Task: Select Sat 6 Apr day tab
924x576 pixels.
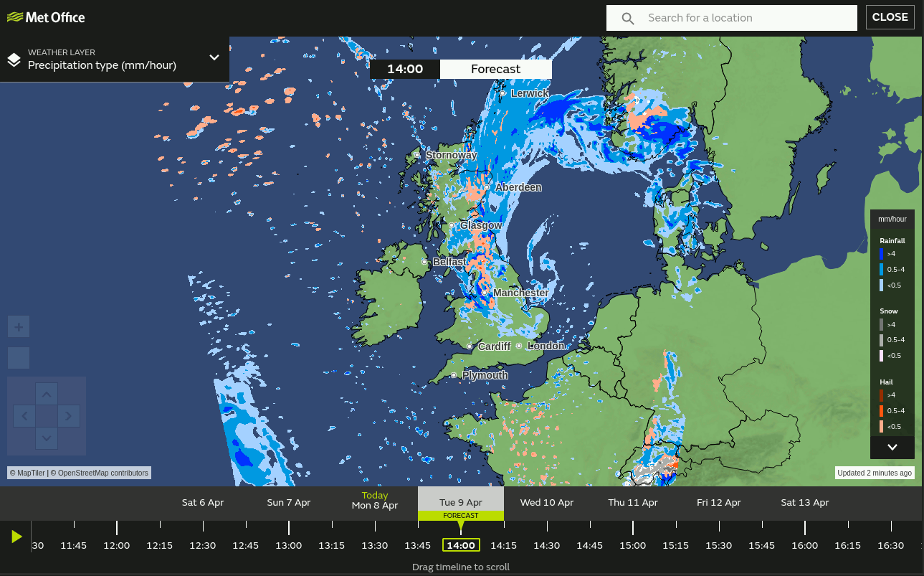Action: 203,503
